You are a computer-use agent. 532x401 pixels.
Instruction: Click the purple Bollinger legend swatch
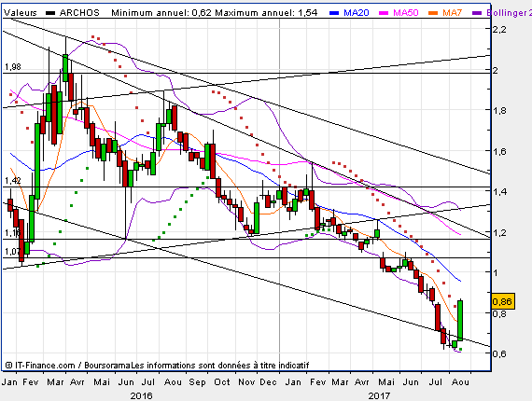[x=477, y=13]
